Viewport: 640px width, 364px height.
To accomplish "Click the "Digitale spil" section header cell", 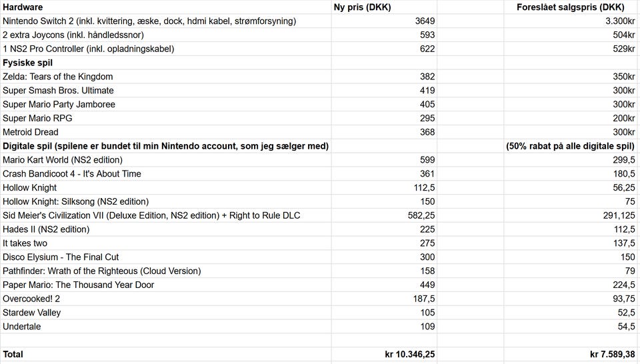I will 166,146.
